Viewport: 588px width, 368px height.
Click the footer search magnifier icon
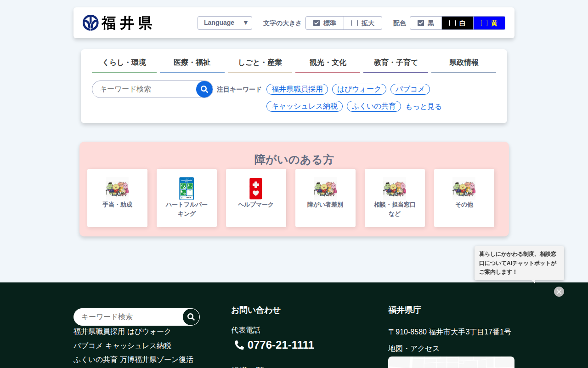coord(191,317)
